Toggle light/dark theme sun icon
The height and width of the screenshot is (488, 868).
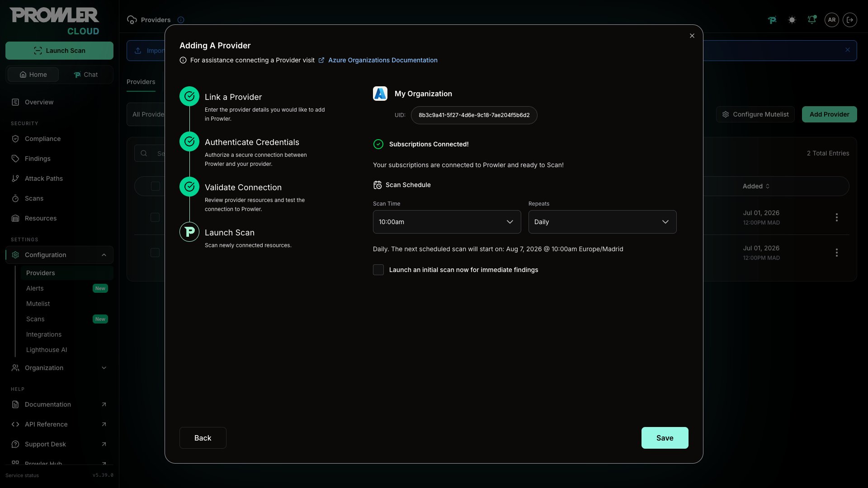pyautogui.click(x=792, y=20)
